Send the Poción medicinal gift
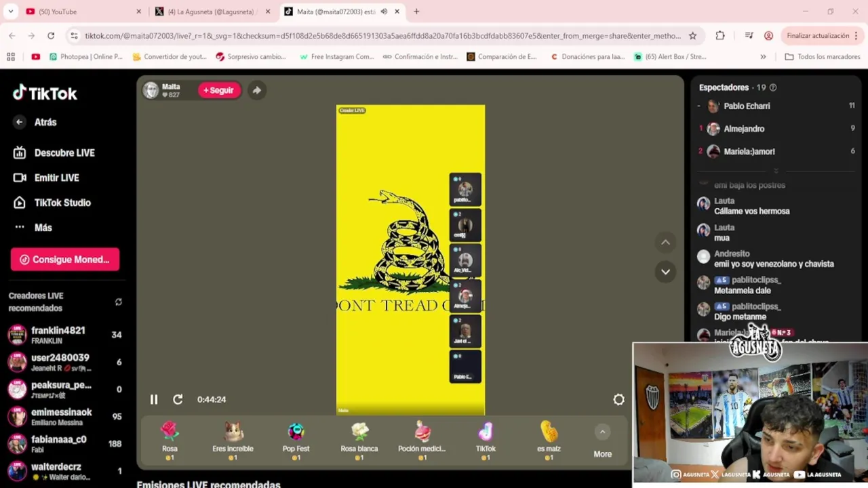868x488 pixels. (x=422, y=441)
